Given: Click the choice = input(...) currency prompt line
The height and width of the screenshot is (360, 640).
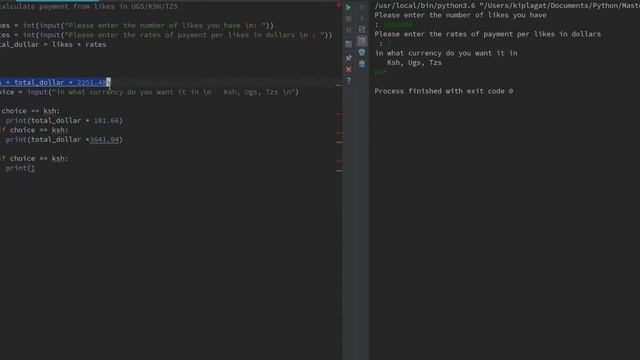Looking at the screenshot, I should pyautogui.click(x=149, y=92).
